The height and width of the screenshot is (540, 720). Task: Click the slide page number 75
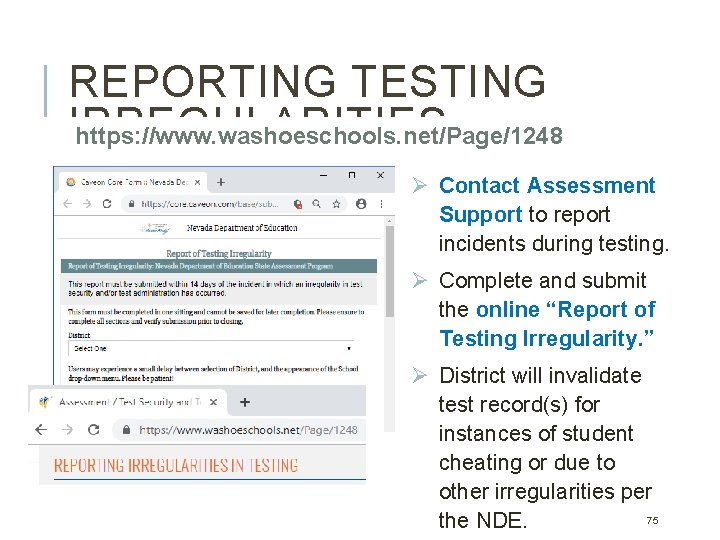pos(652,520)
